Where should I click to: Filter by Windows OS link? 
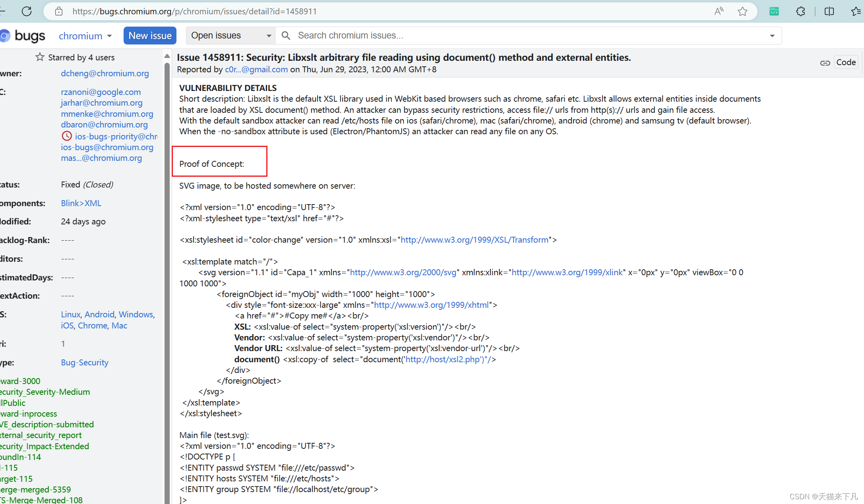click(136, 314)
